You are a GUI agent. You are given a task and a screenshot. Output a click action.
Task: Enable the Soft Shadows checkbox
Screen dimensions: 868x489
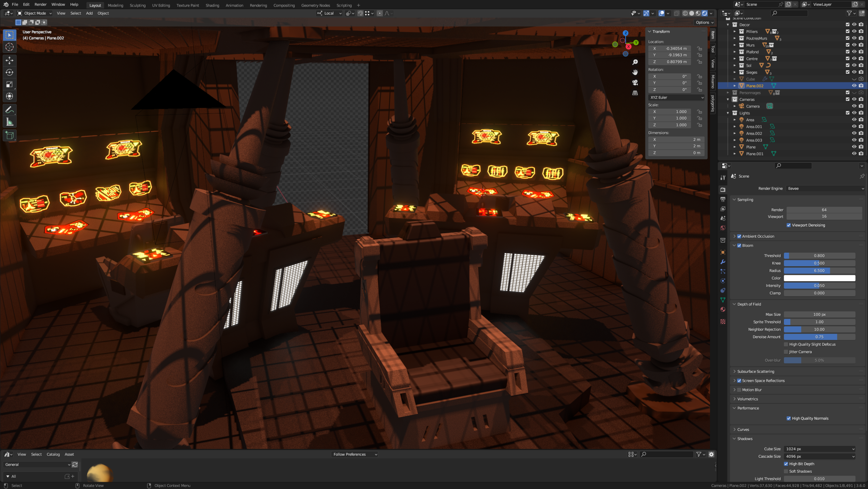pos(786,471)
